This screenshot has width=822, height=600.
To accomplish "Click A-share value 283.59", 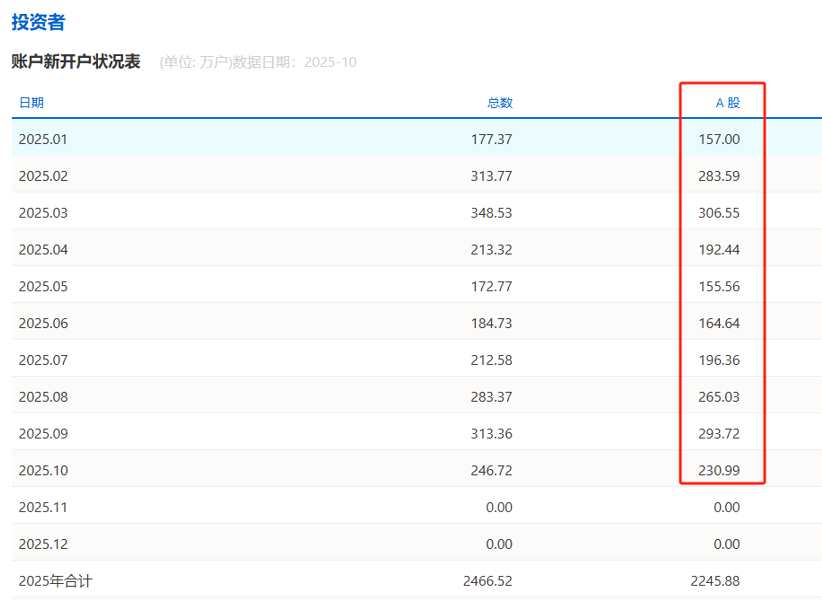I will tap(719, 176).
